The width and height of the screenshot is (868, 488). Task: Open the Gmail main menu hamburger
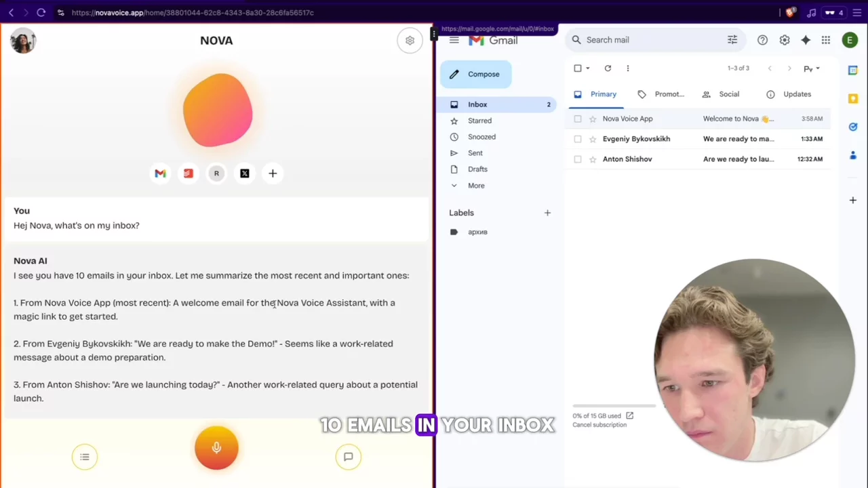click(x=454, y=40)
